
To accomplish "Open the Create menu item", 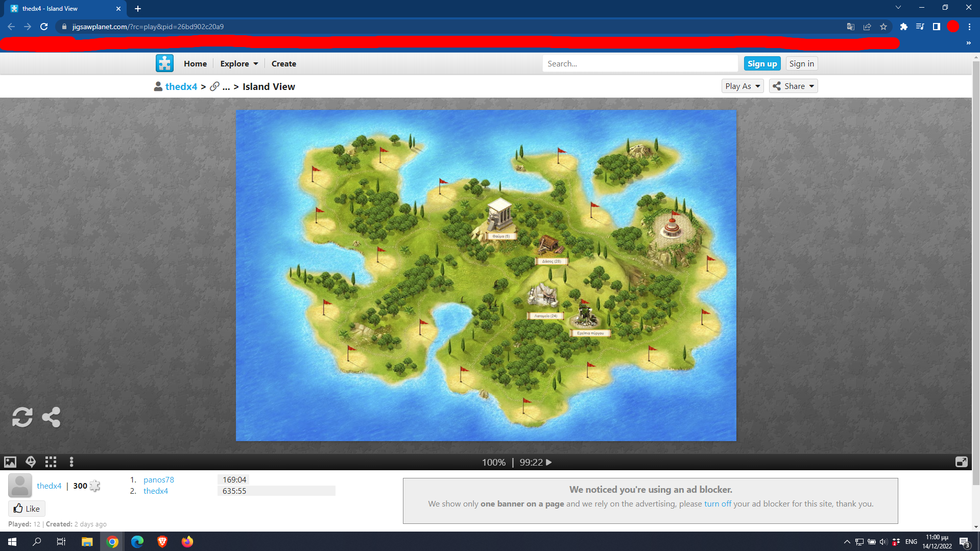I will tap(284, 63).
